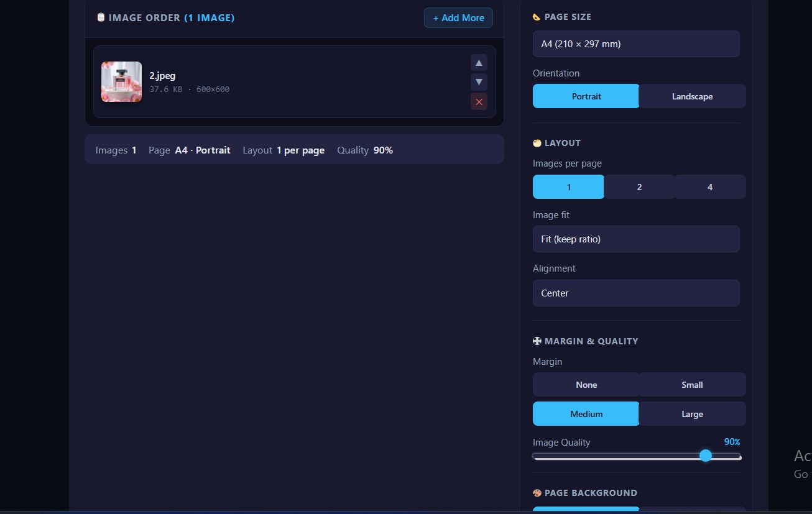Remove 2.jpeg using the red X

(x=479, y=102)
